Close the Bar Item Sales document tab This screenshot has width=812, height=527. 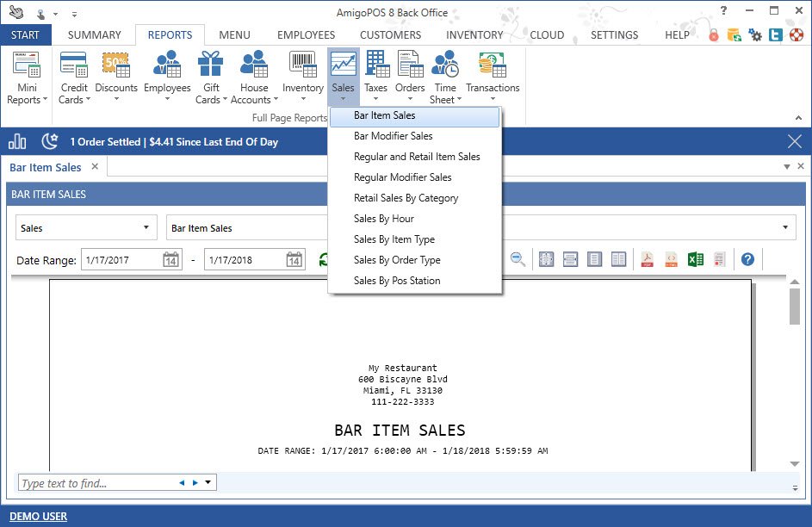(x=95, y=167)
